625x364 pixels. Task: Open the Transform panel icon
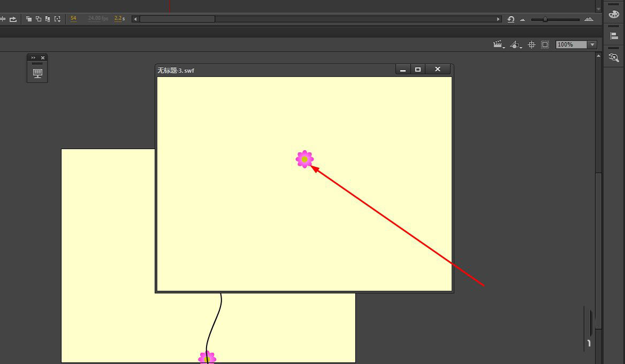614,58
